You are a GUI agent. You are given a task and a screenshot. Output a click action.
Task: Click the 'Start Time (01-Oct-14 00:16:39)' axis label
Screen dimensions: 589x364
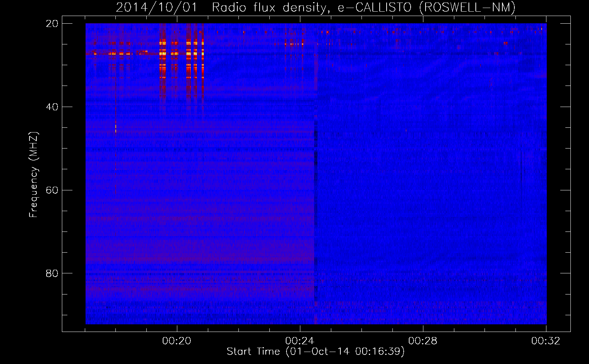(316, 352)
